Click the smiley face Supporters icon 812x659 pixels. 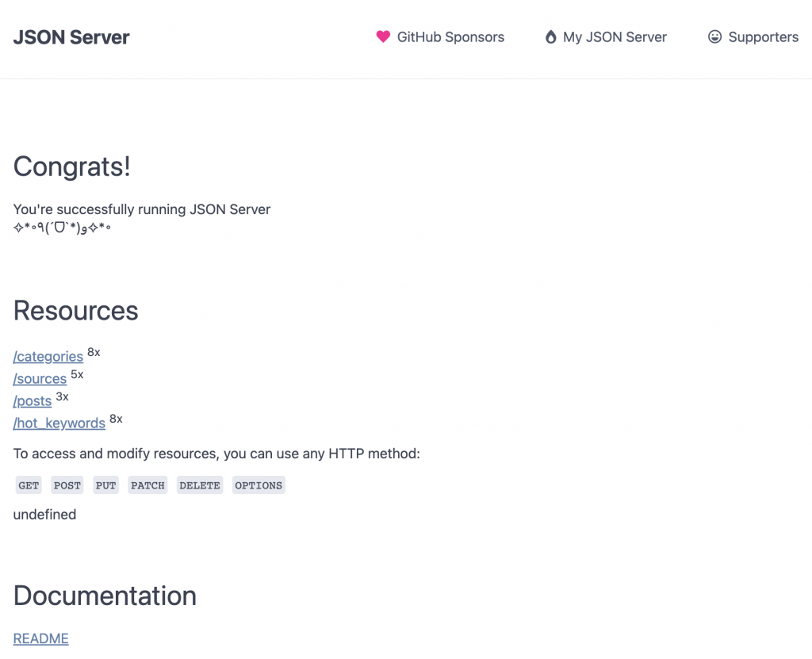(714, 36)
